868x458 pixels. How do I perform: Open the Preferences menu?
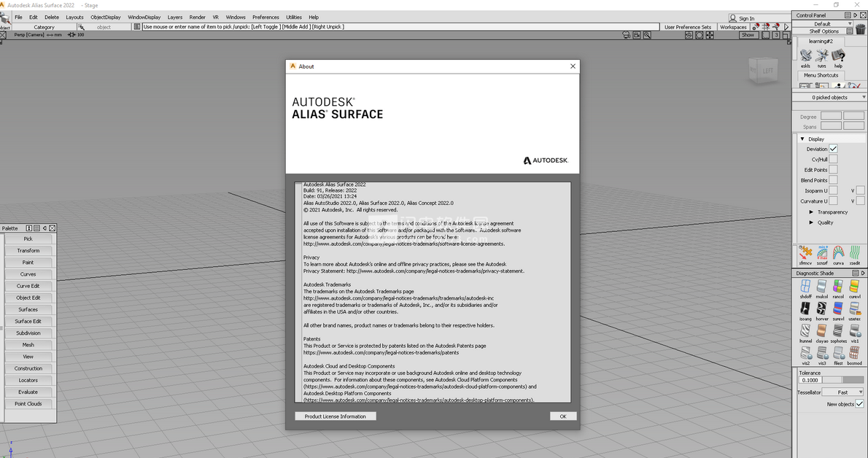[266, 18]
